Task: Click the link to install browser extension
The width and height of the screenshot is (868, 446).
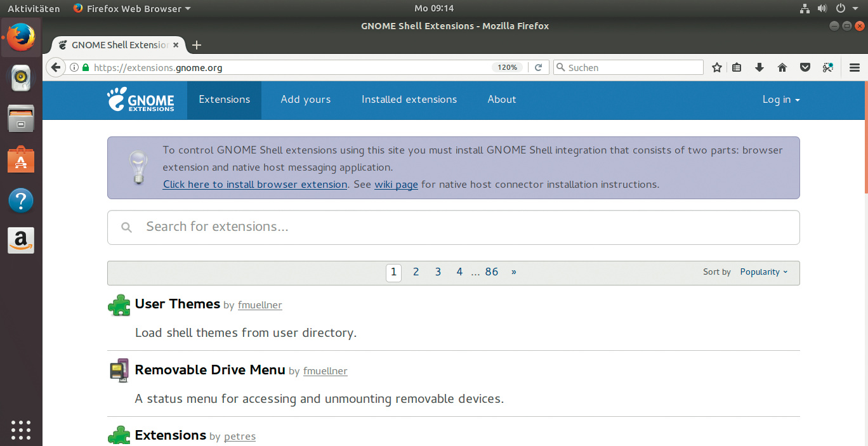Action: click(x=254, y=185)
